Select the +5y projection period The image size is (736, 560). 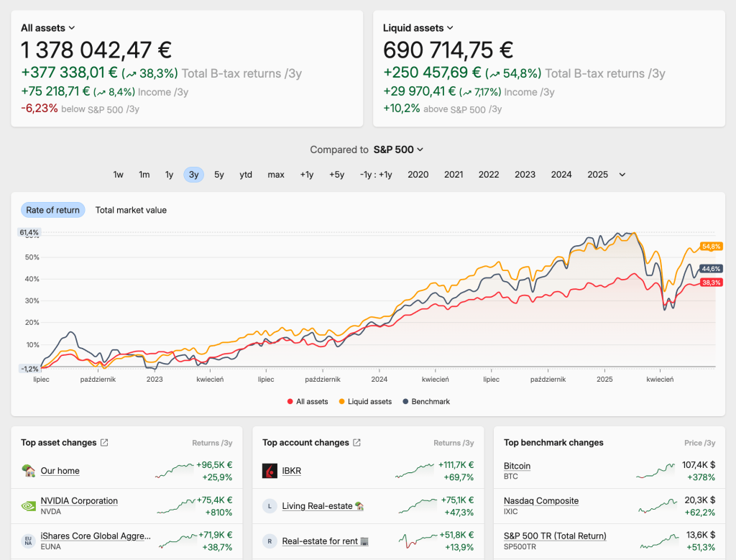[x=337, y=175]
